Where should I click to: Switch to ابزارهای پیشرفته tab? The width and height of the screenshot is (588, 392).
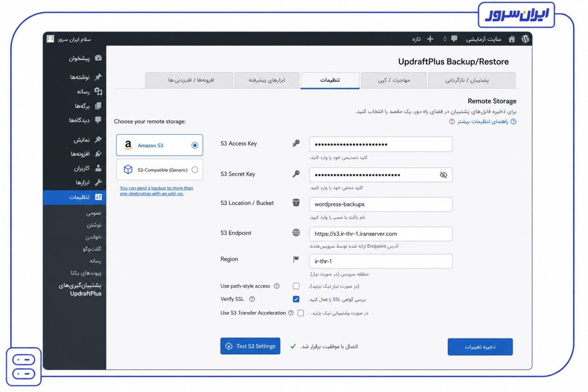point(267,80)
